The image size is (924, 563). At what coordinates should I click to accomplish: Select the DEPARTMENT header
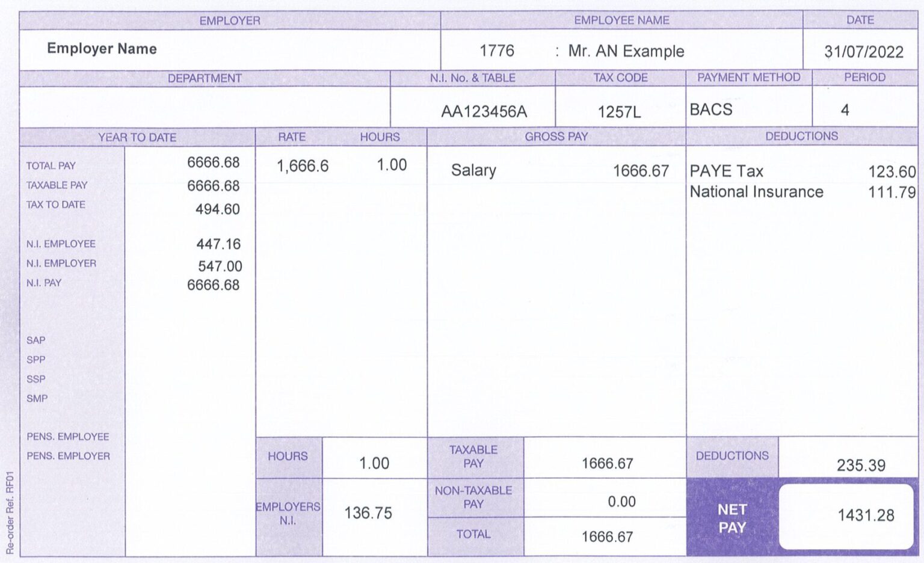tap(205, 78)
